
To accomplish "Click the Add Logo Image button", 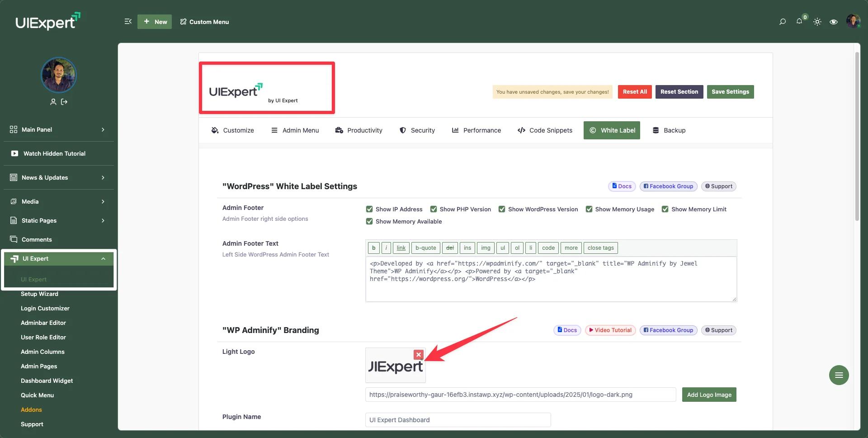I will point(709,395).
